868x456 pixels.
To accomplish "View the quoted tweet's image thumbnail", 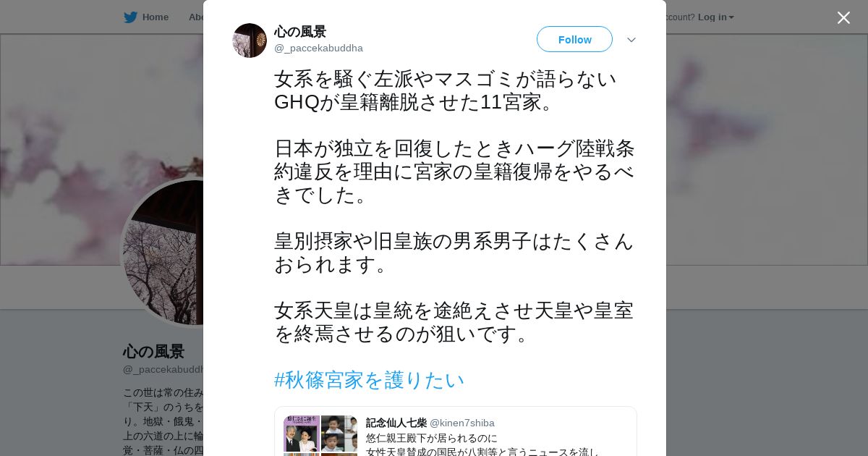I will coord(320,436).
